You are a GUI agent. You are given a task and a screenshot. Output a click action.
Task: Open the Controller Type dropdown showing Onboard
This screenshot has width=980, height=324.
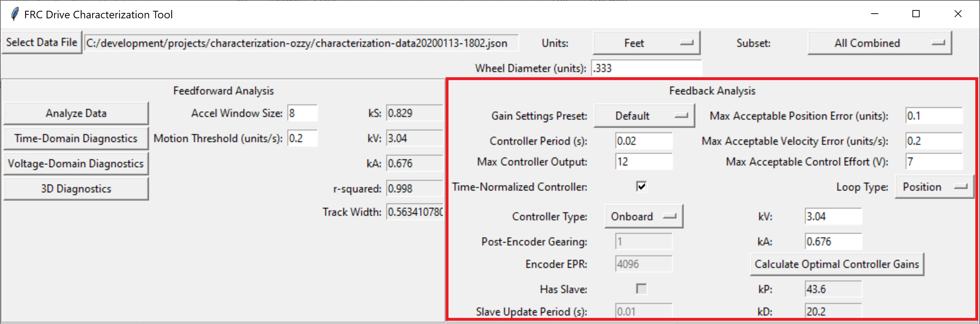click(643, 216)
